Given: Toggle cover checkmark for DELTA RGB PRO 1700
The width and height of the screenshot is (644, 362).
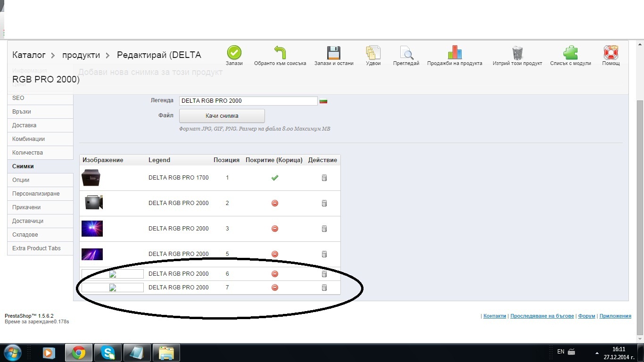Looking at the screenshot, I should pos(275,178).
